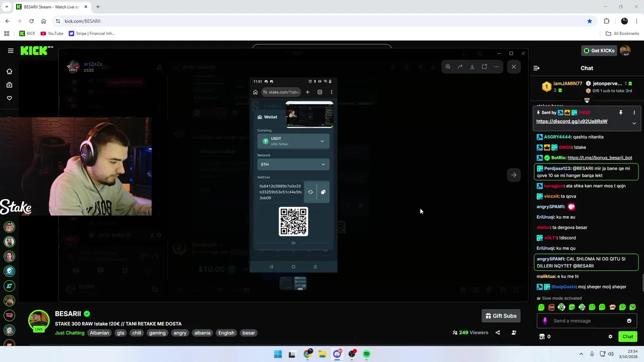This screenshot has height=362, width=644.
Task: Open the Home icon in Kick sidebar
Action: (9, 71)
